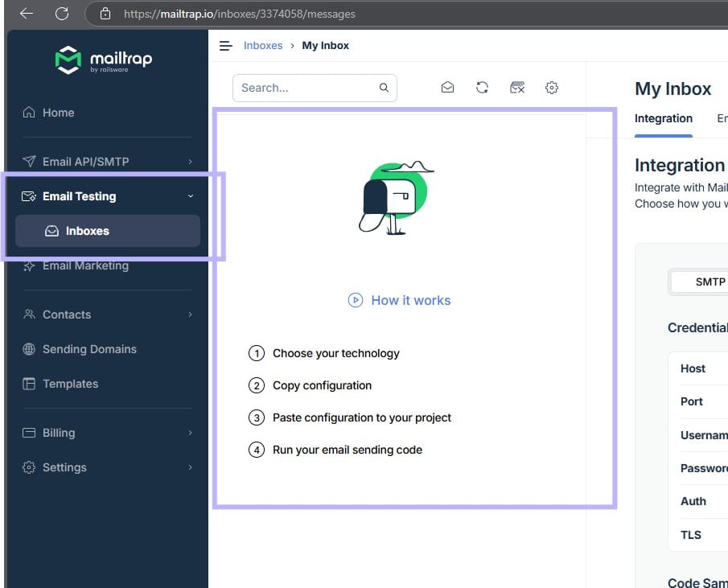Click the hamburger sidebar toggle icon
728x588 pixels.
226,46
